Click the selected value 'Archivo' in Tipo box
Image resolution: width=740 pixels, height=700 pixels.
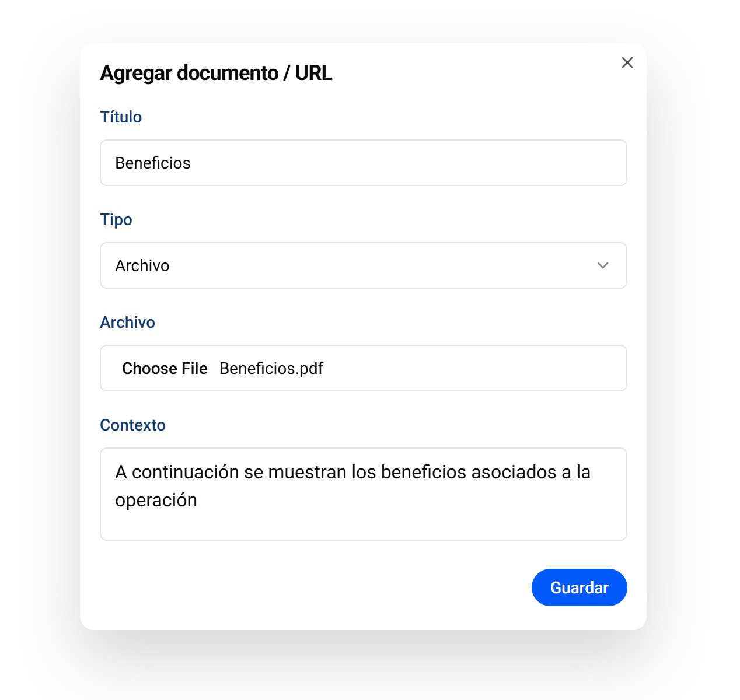142,266
